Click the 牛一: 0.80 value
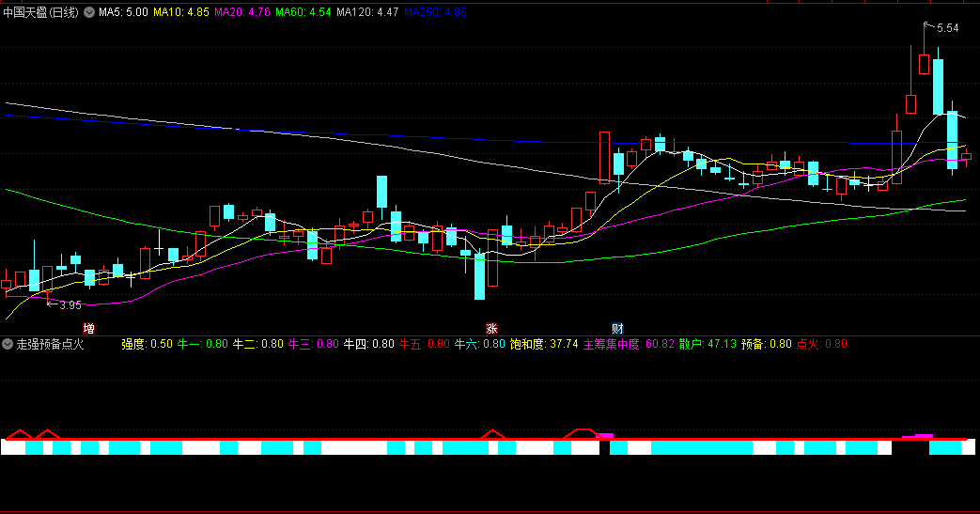This screenshot has width=980, height=514. (x=203, y=344)
